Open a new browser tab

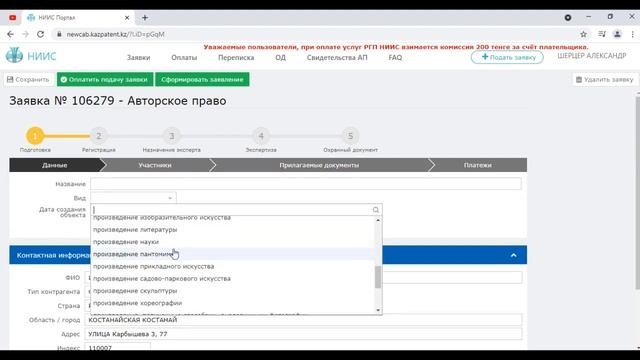tap(145, 18)
